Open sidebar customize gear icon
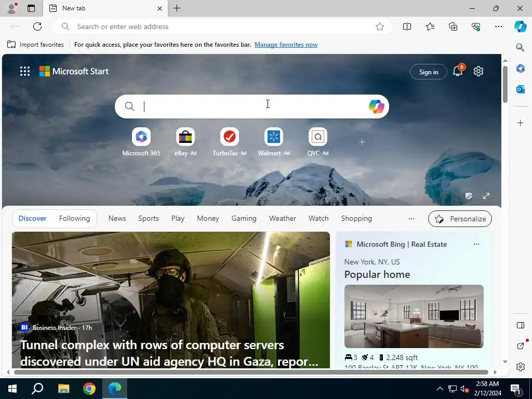 pyautogui.click(x=521, y=367)
